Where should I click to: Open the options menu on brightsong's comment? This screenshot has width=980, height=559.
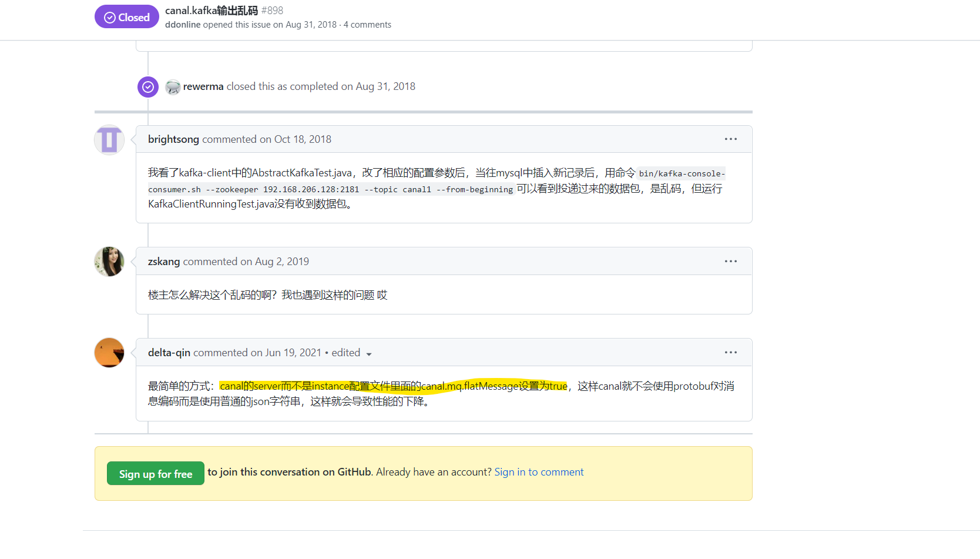730,139
